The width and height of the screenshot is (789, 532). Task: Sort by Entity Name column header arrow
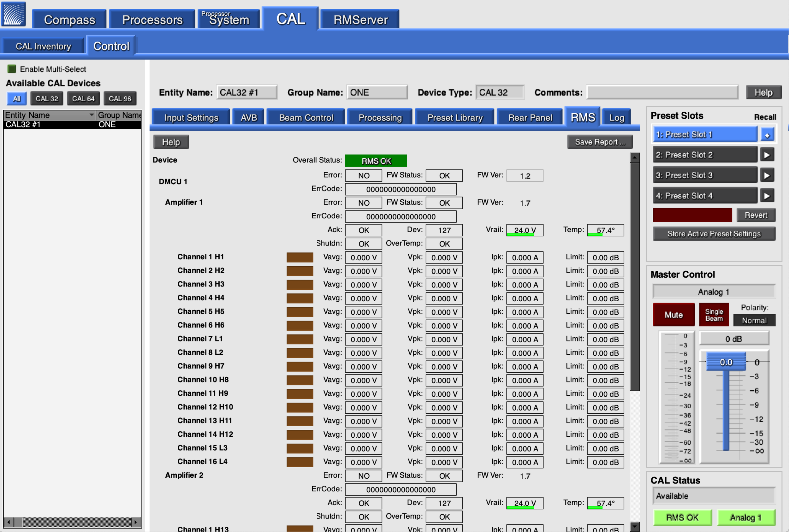coord(91,115)
